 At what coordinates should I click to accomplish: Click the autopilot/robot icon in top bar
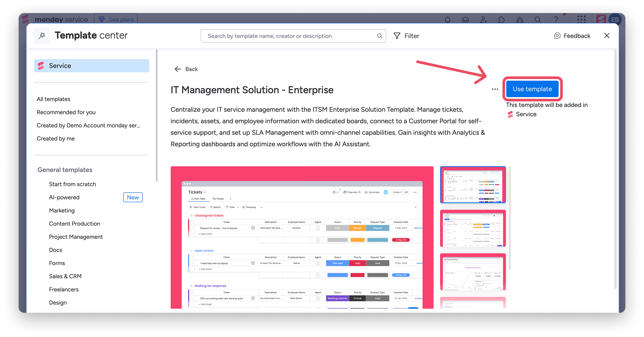520,19
